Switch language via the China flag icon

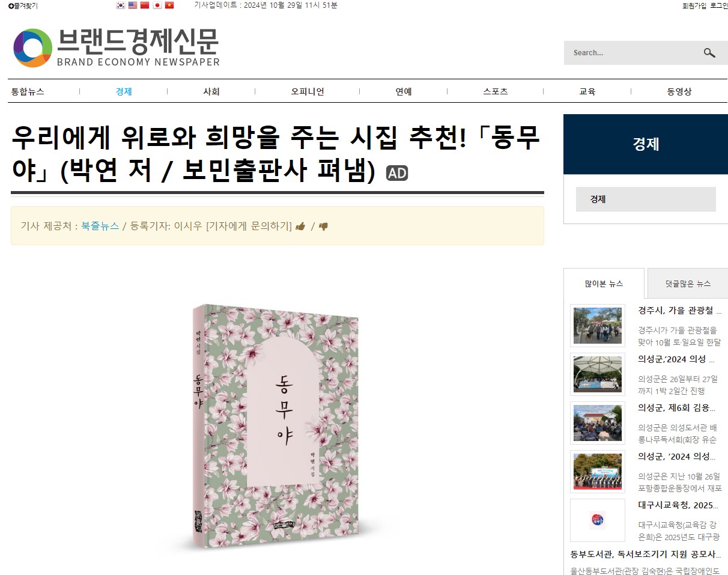click(145, 5)
